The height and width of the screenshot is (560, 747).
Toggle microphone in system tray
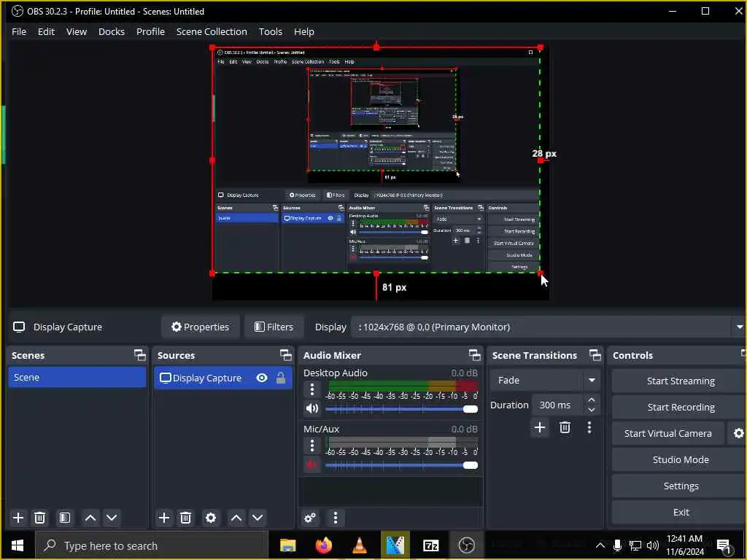pyautogui.click(x=617, y=545)
